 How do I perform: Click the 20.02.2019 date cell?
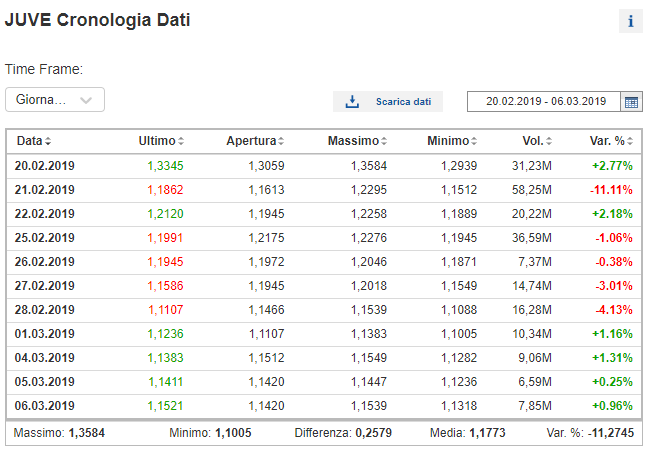pos(45,166)
